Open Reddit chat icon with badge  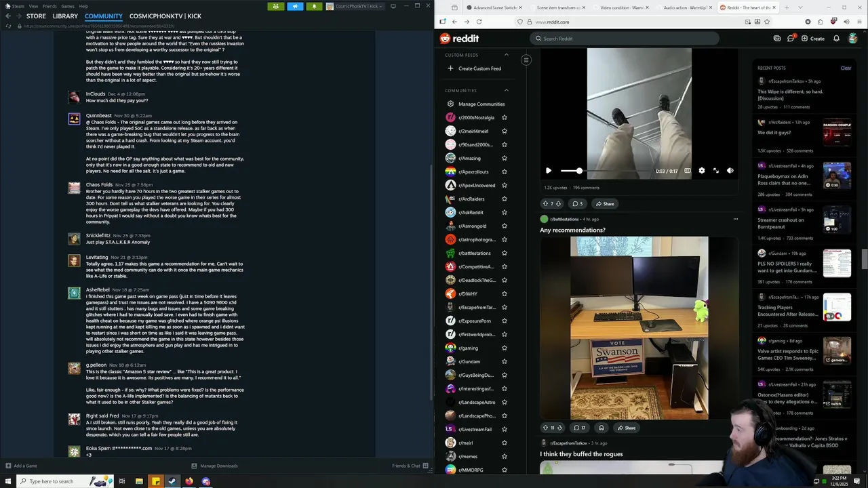pos(791,39)
